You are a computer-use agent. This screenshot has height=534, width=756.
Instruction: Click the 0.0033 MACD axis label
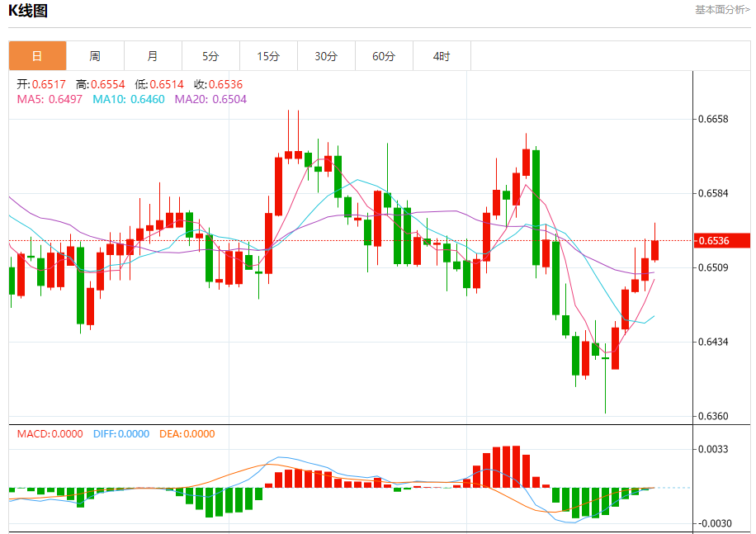pyautogui.click(x=713, y=449)
